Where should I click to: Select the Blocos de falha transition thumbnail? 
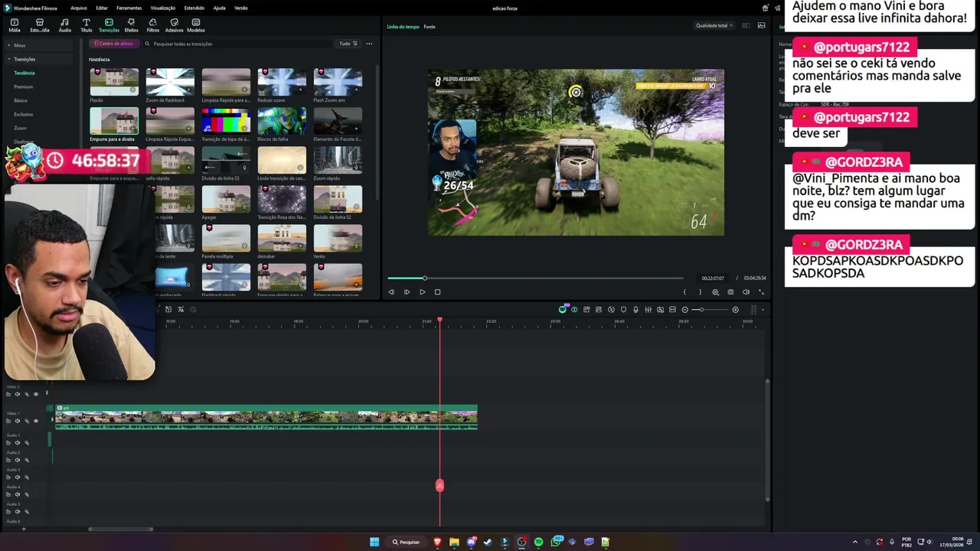(x=282, y=121)
